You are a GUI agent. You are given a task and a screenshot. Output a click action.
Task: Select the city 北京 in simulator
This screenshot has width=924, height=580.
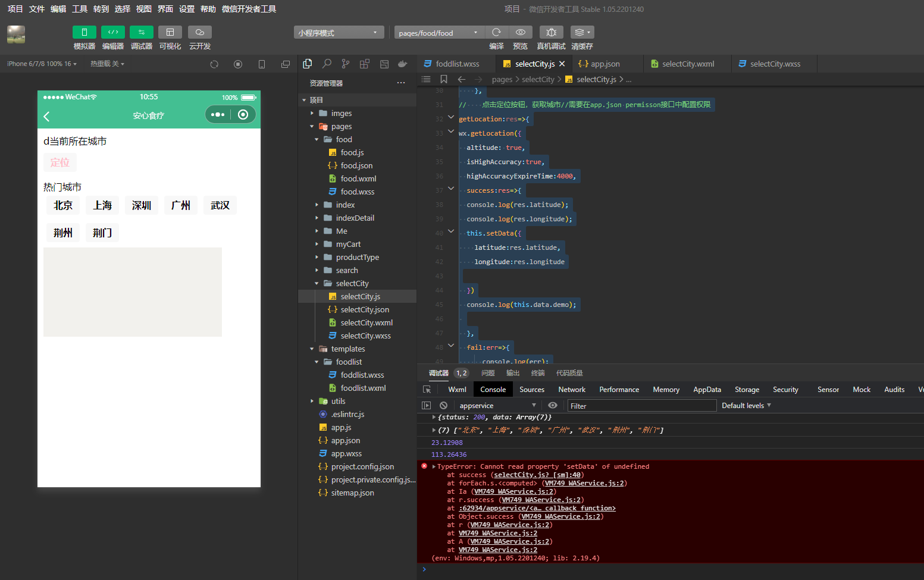click(63, 205)
